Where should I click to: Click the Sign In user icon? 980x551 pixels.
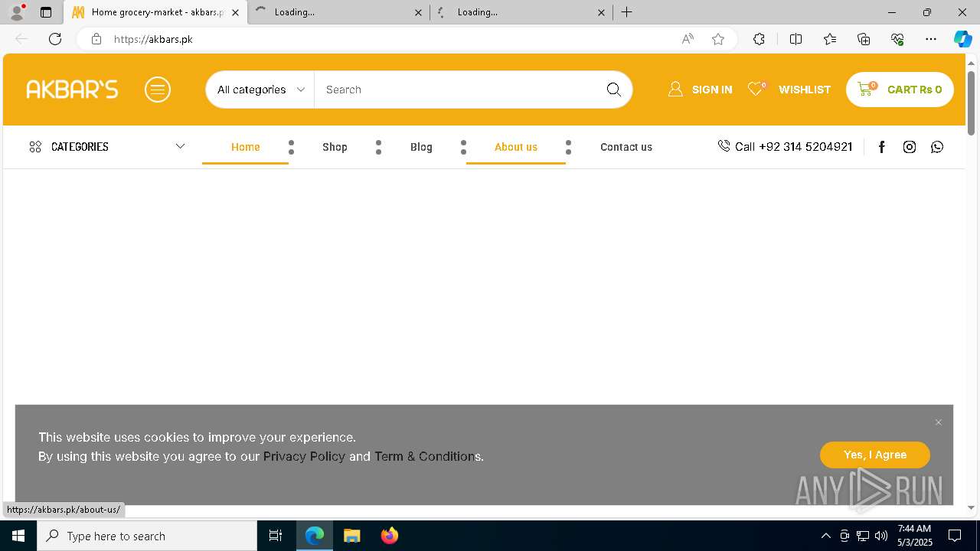(x=675, y=90)
